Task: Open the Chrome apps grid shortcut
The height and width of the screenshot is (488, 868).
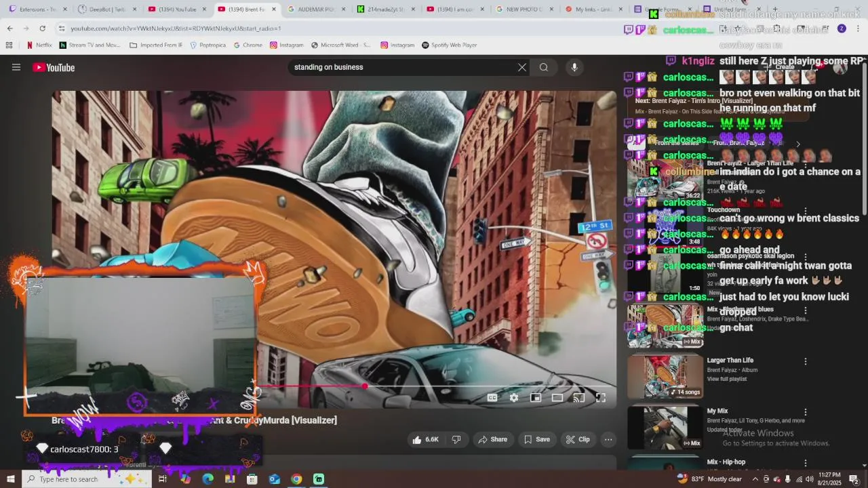Action: tap(9, 45)
